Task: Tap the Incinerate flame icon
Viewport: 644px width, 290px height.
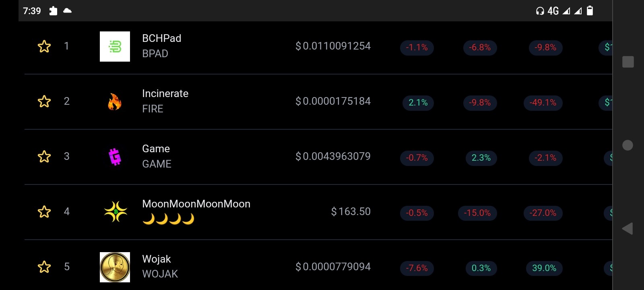Action: click(x=115, y=101)
